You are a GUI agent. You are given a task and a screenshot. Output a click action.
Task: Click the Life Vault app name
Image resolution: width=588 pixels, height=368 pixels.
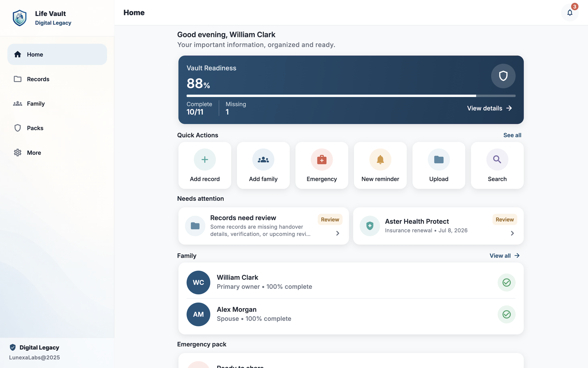tap(50, 14)
